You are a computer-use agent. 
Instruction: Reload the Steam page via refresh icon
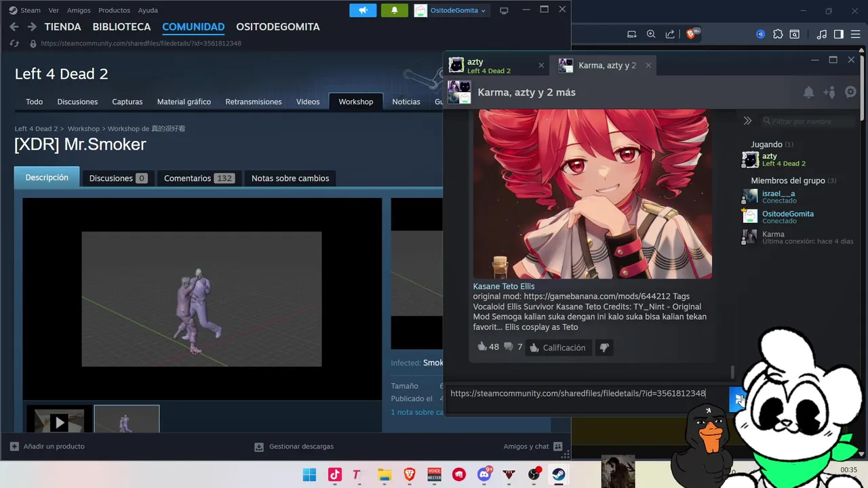(x=14, y=43)
